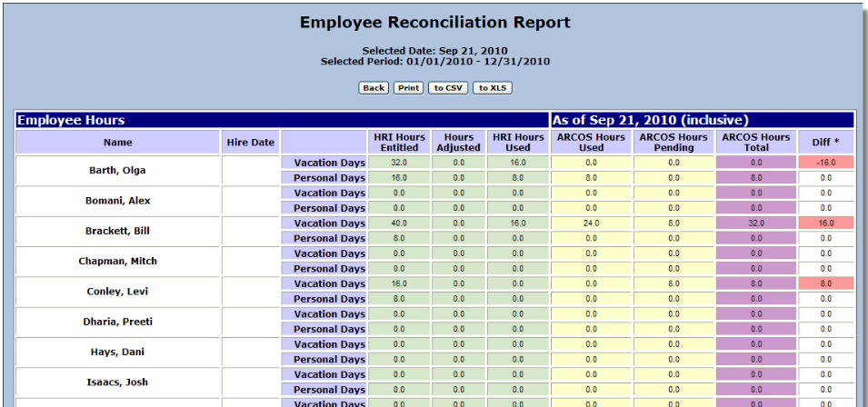Click red 16.0 Diff cell for Brackett
The width and height of the screenshot is (868, 407).
[x=826, y=223]
